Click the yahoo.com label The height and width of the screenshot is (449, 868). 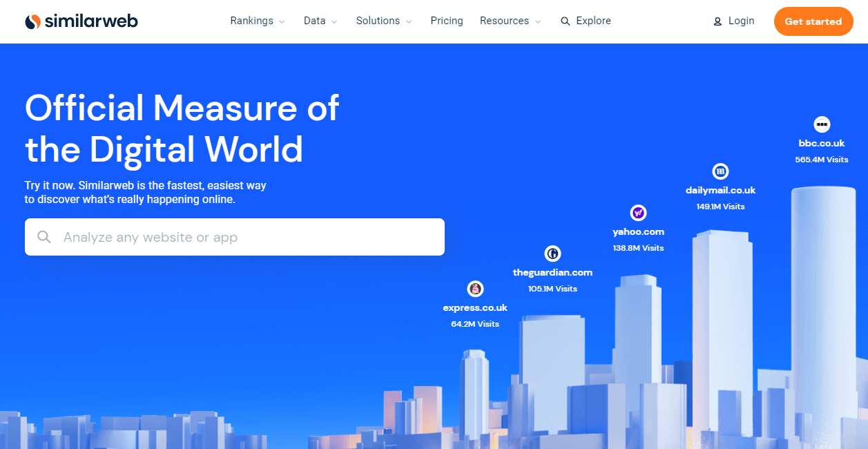pos(638,232)
